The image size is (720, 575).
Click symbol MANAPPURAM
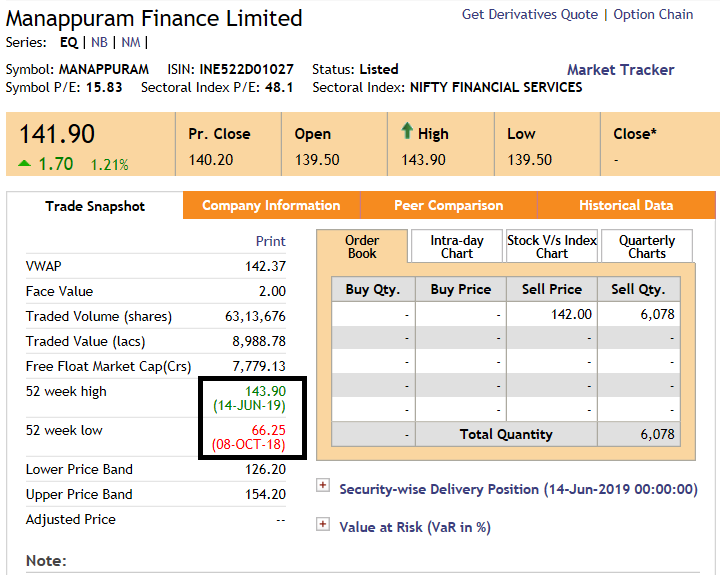[x=104, y=69]
